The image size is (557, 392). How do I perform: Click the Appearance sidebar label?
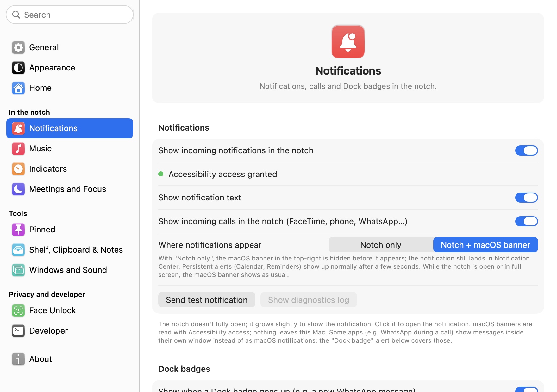click(52, 68)
